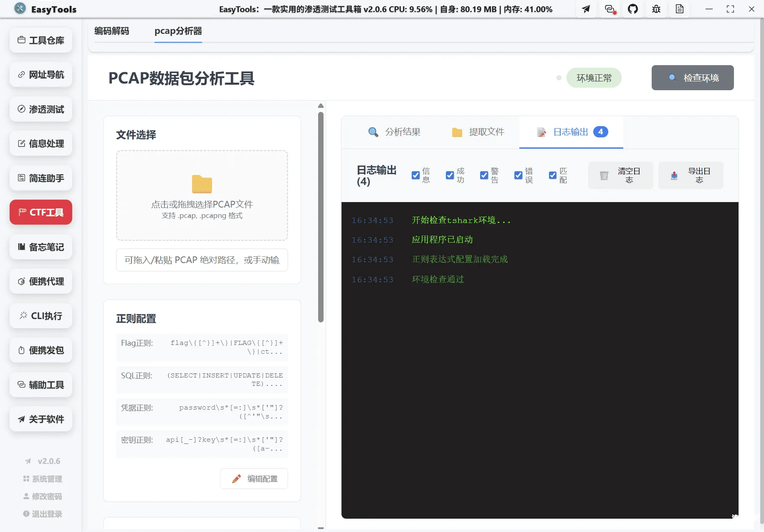Open the GitHub repository icon in title bar
Image resolution: width=764 pixels, height=532 pixels.
coord(633,9)
